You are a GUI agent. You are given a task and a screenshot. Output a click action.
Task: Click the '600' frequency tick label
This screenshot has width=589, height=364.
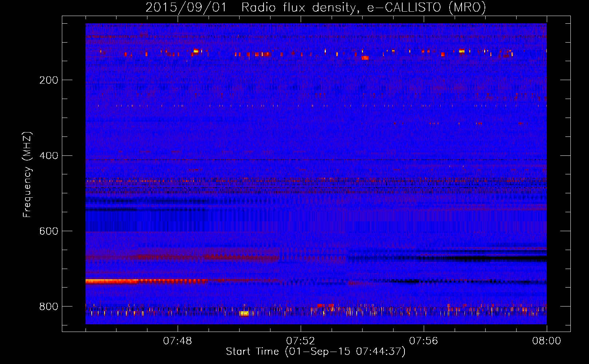(x=49, y=231)
